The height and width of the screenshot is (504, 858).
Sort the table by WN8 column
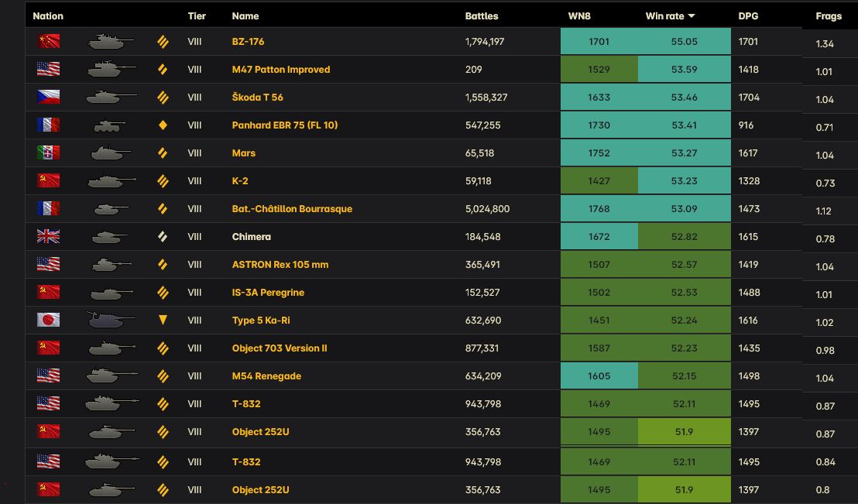[x=579, y=16]
